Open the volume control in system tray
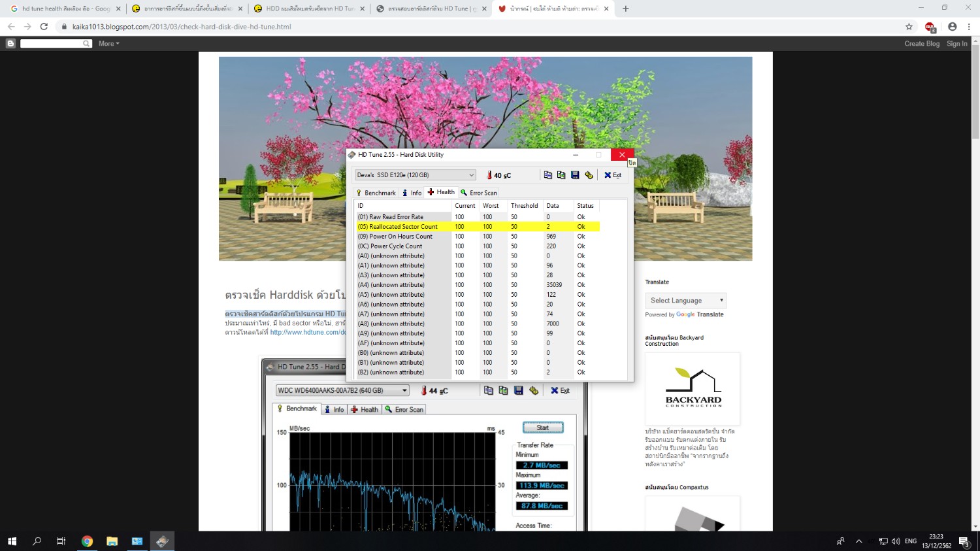980x551 pixels. [896, 541]
